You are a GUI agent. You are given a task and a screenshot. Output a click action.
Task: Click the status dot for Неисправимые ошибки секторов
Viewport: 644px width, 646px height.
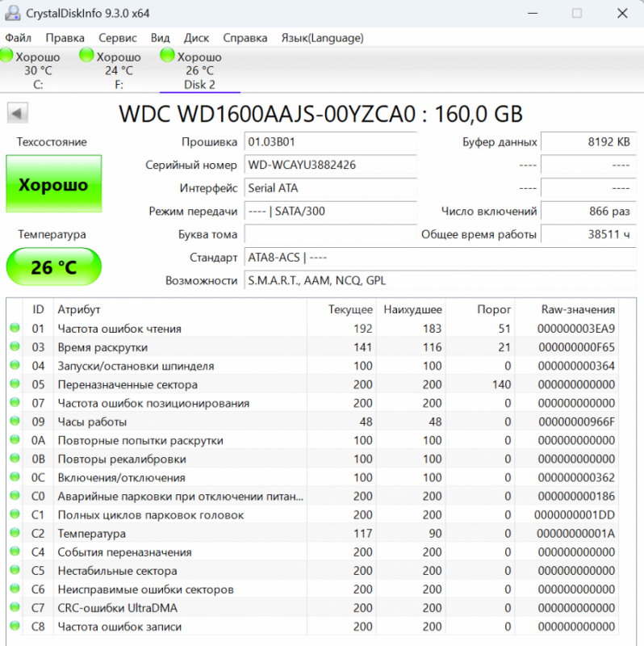(x=15, y=589)
